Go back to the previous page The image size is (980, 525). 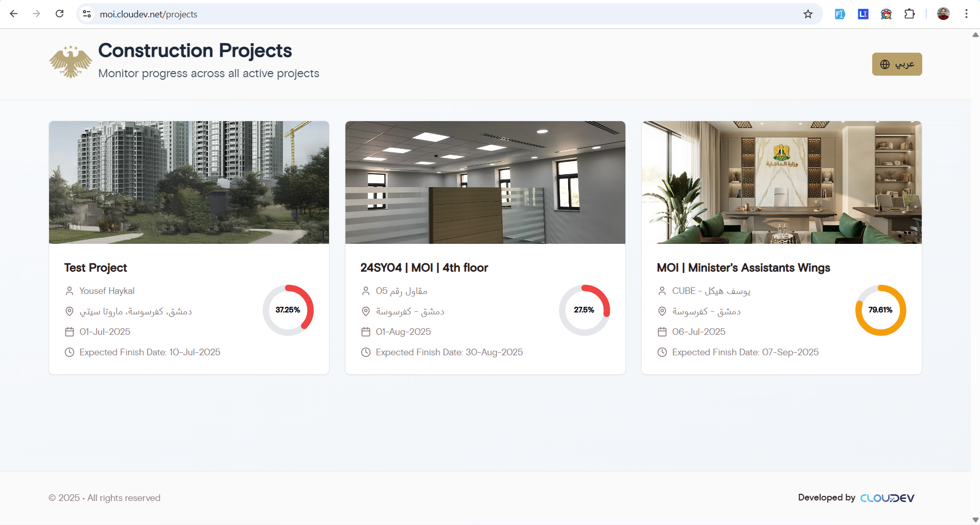14,14
